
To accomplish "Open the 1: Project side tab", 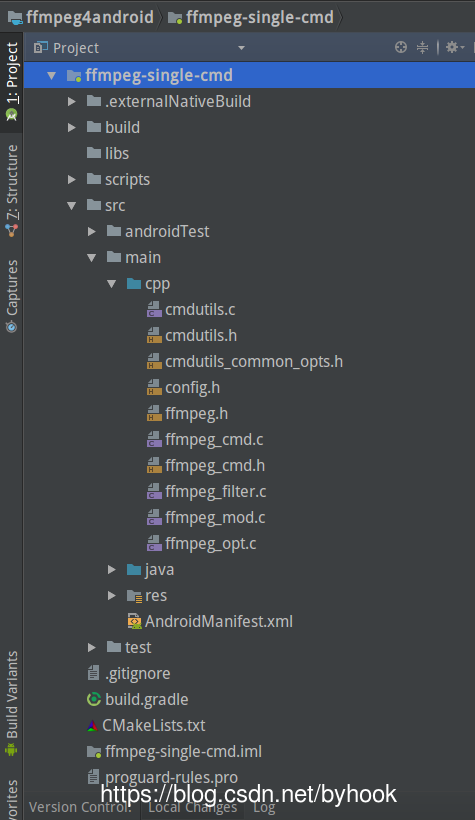I will point(12,82).
